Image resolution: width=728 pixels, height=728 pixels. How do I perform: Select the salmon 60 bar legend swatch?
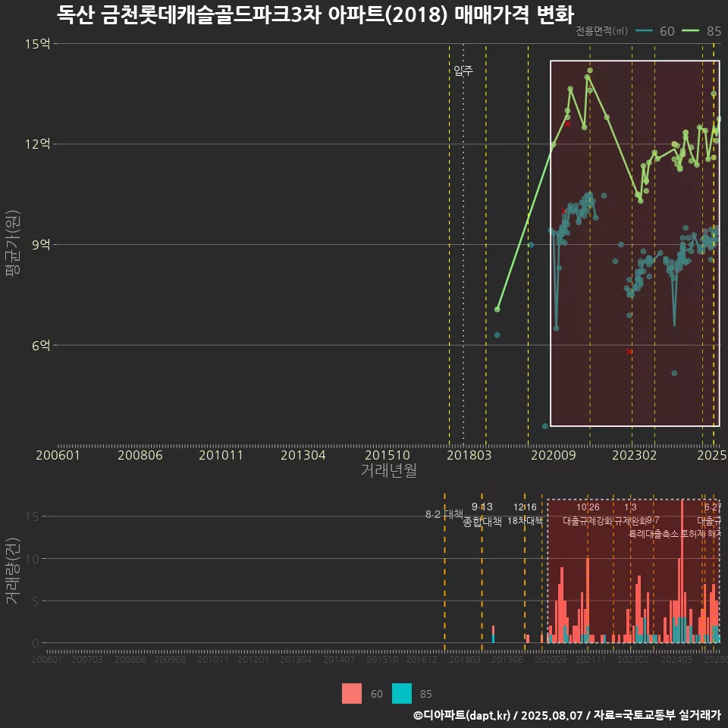[351, 694]
